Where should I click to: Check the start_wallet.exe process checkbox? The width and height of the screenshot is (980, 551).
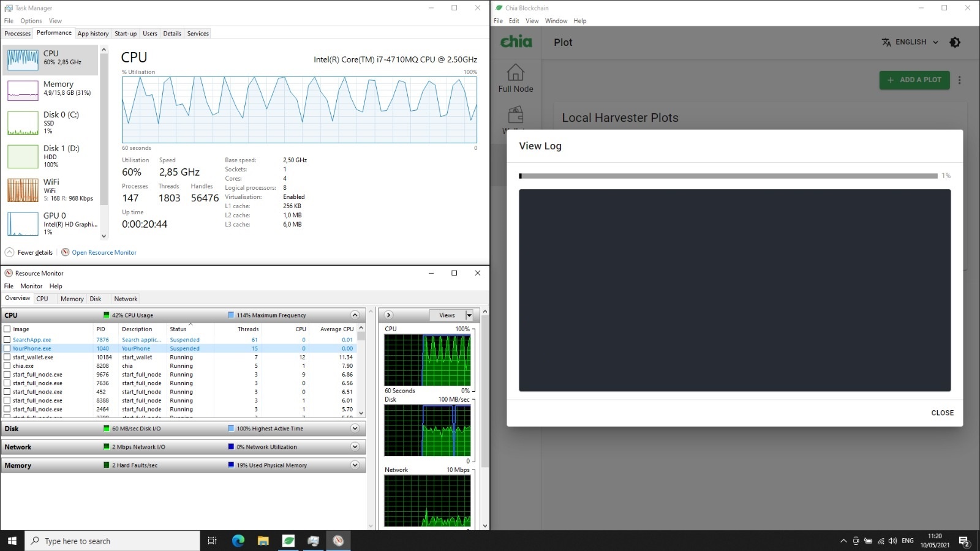click(x=7, y=357)
